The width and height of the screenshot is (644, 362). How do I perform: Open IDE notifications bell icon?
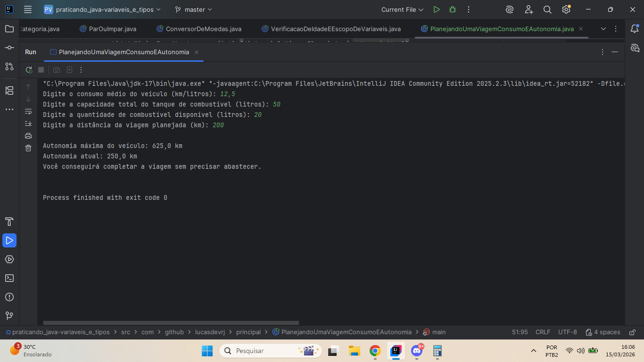635,29
